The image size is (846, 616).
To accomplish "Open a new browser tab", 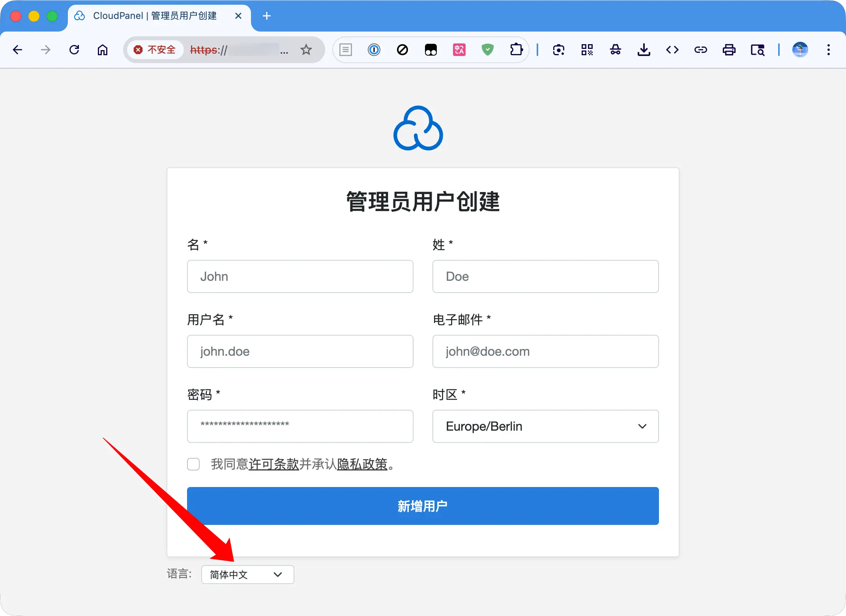I will (x=267, y=16).
